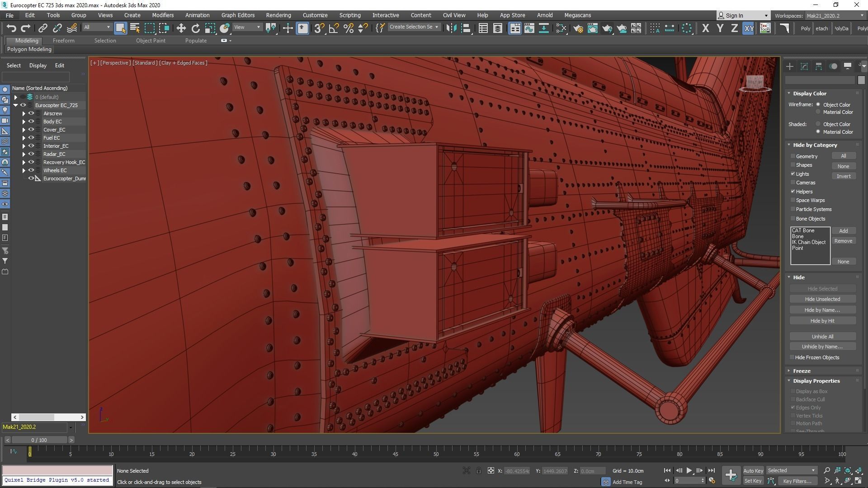Activate the Select and Rotate tool
868x488 pixels.
(195, 28)
